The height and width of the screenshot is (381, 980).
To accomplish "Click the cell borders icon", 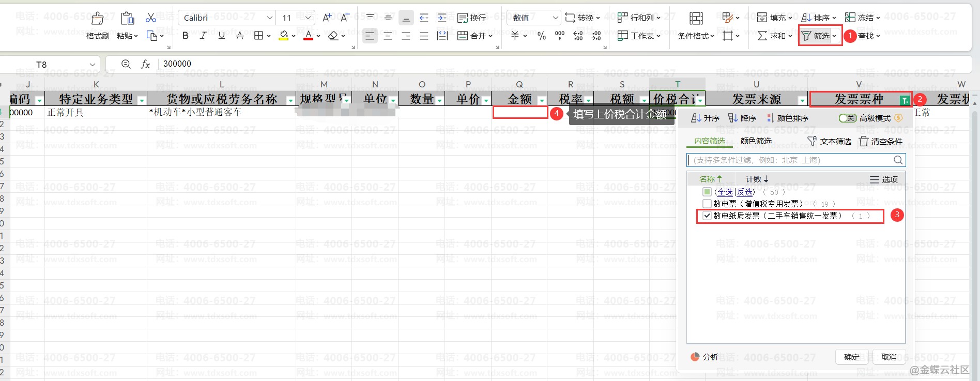I will click(258, 36).
